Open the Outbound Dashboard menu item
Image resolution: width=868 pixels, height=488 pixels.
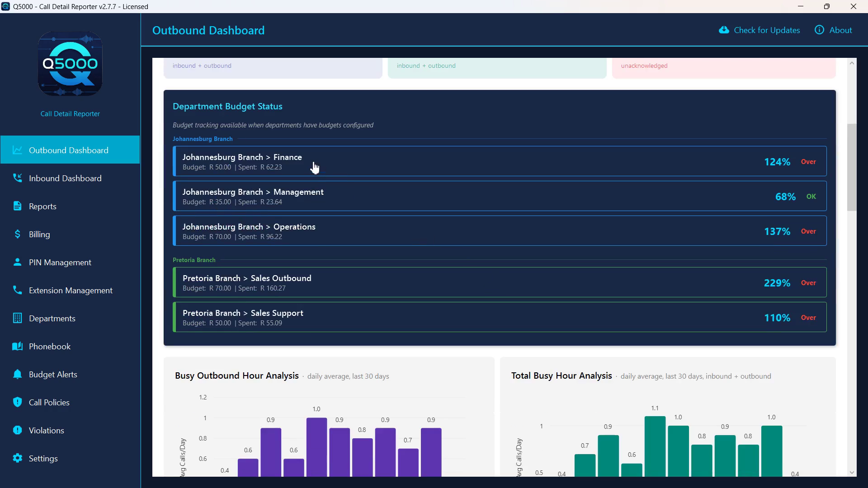pyautogui.click(x=70, y=150)
